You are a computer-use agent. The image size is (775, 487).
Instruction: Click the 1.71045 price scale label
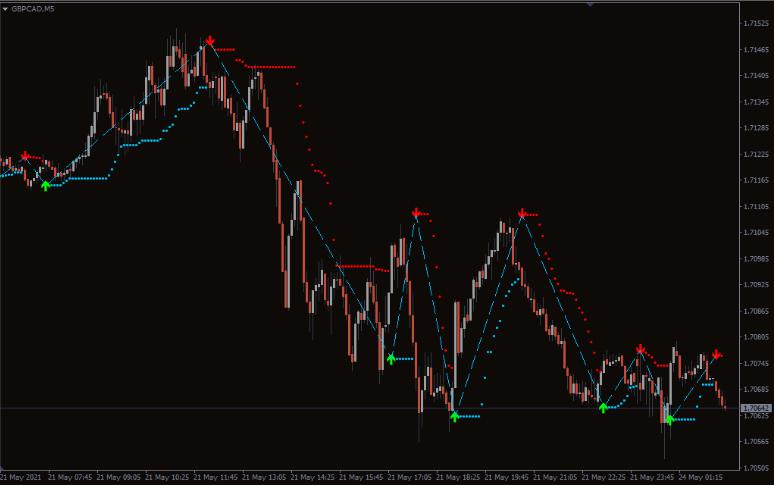tap(756, 232)
